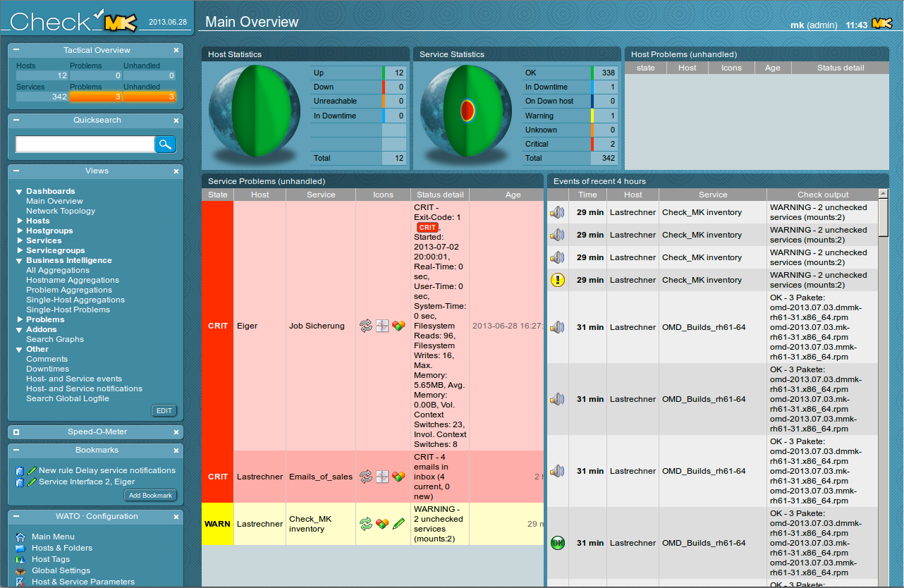Open parameters cube icon for Job Sicherung
The image size is (904, 588).
tap(399, 326)
